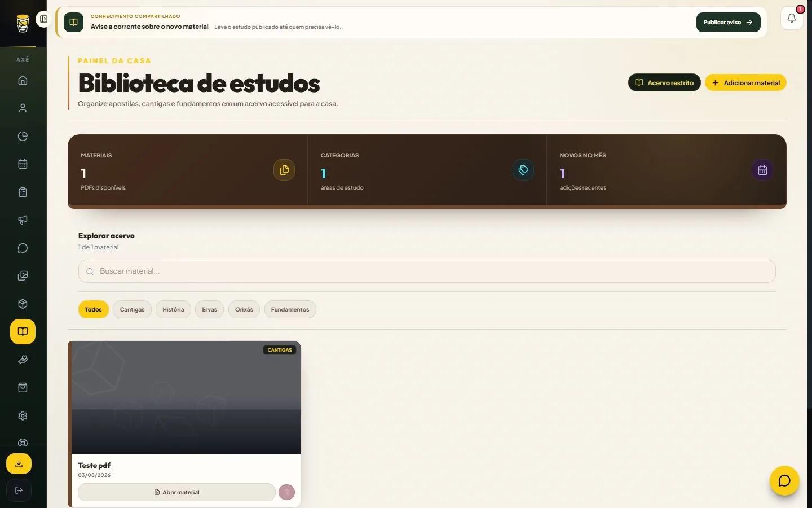812x508 pixels.
Task: Click the logout icon at sidebar bottom
Action: click(x=19, y=490)
